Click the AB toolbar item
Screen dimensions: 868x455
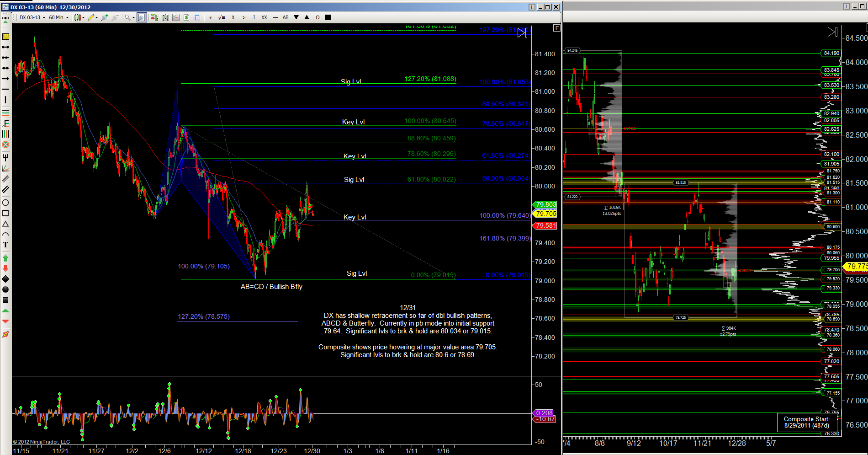(286, 17)
